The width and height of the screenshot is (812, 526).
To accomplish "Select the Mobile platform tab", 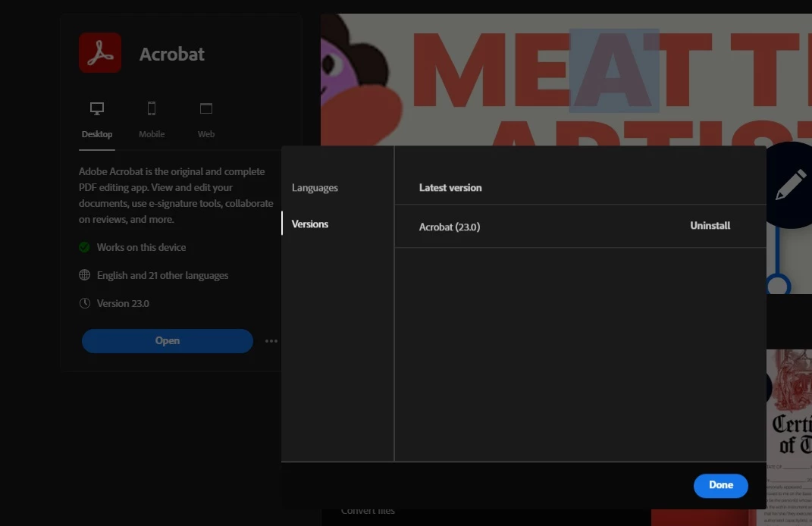I will (151, 121).
